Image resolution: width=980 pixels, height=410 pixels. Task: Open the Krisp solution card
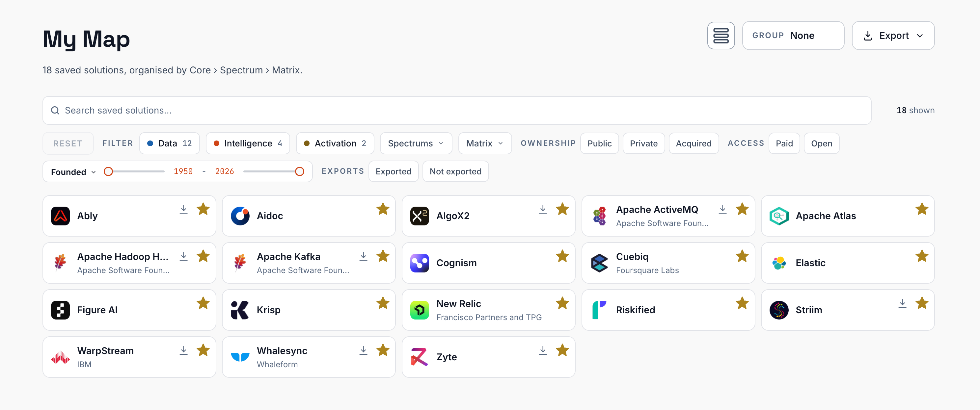[309, 310]
